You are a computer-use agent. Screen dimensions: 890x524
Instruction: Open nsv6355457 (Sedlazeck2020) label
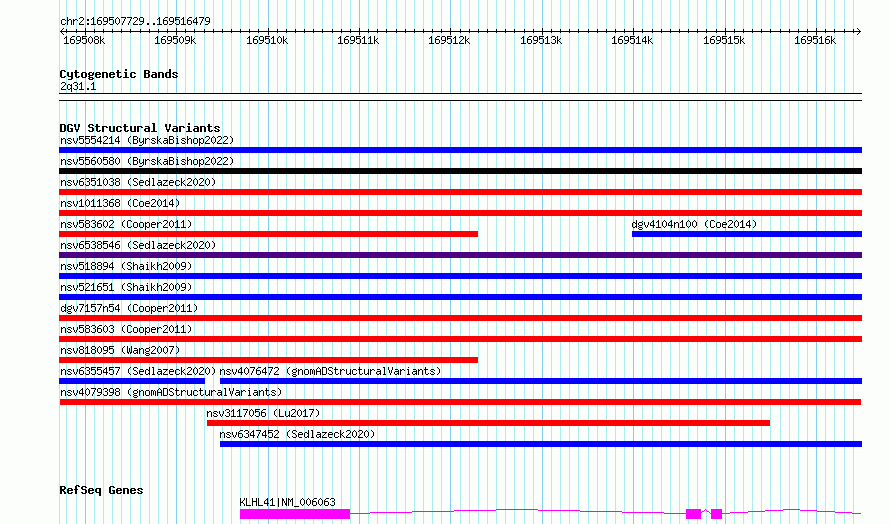138,371
